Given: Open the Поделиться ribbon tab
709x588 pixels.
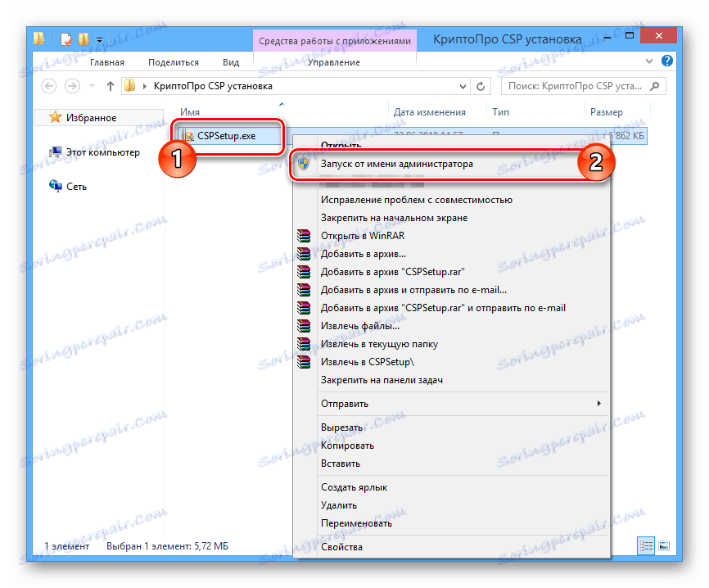Looking at the screenshot, I should pos(174,62).
